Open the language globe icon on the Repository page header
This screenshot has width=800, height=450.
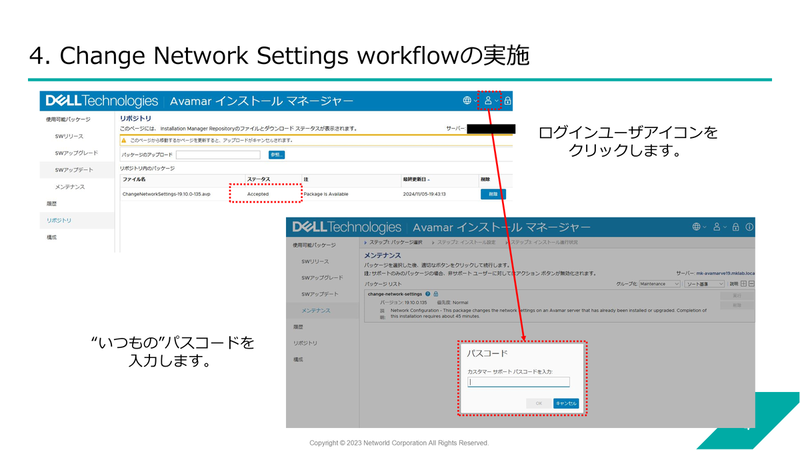point(467,101)
